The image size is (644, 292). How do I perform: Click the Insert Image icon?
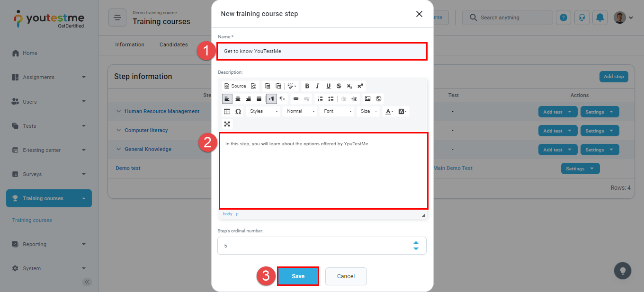point(367,99)
